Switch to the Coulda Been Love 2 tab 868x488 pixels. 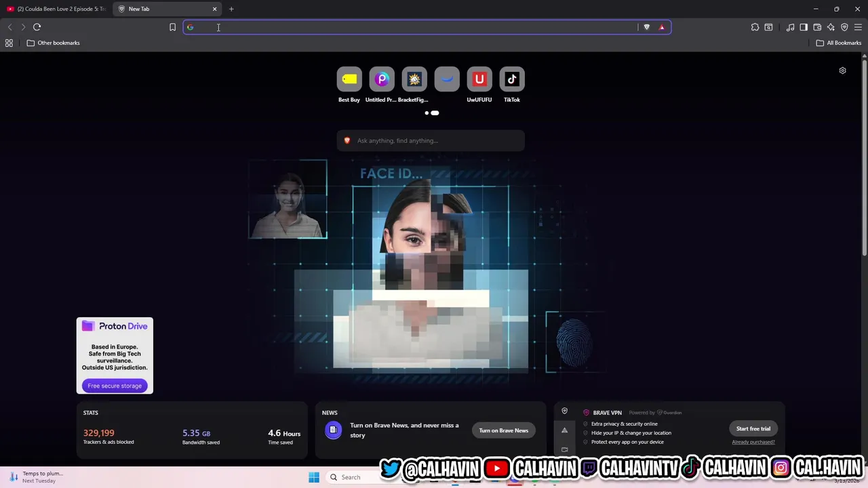pos(56,9)
